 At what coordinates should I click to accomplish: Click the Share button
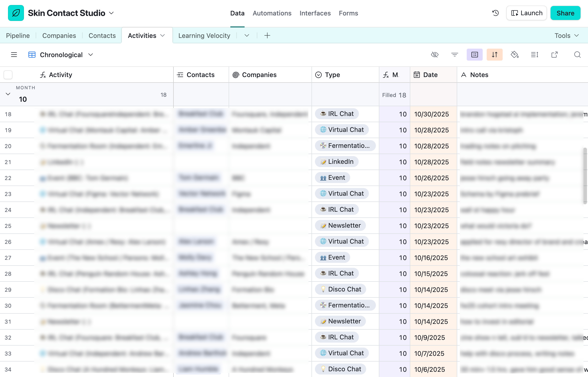(565, 13)
